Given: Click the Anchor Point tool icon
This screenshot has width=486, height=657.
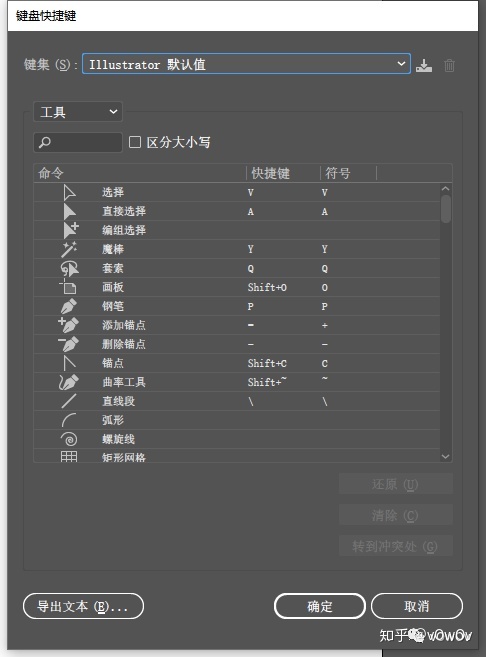Looking at the screenshot, I should tap(69, 363).
